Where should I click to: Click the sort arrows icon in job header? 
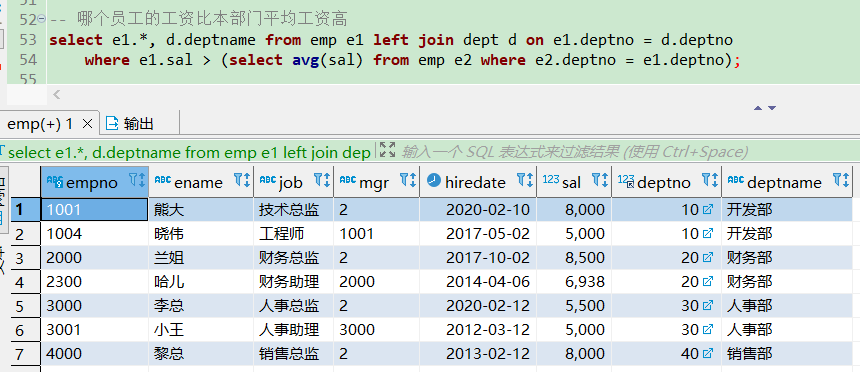pos(326,179)
